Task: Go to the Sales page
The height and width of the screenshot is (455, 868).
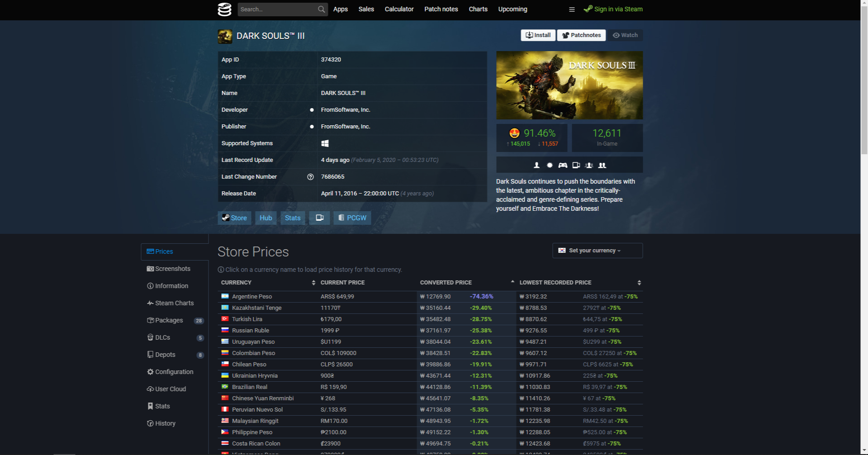Action: click(366, 9)
